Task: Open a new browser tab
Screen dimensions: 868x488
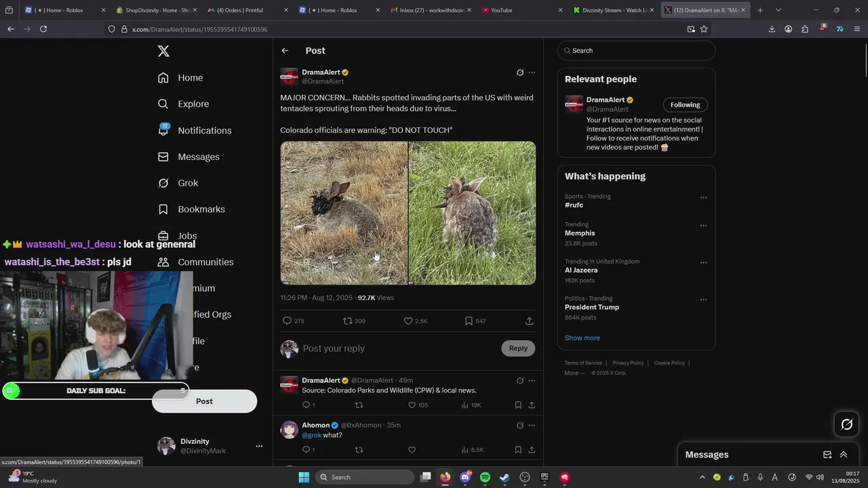Action: pos(760,10)
